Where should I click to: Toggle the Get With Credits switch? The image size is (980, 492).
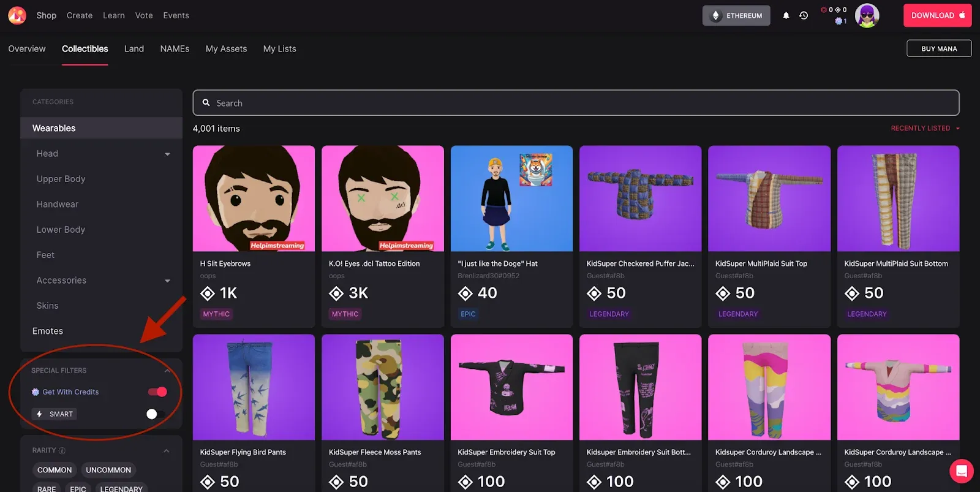coord(157,392)
